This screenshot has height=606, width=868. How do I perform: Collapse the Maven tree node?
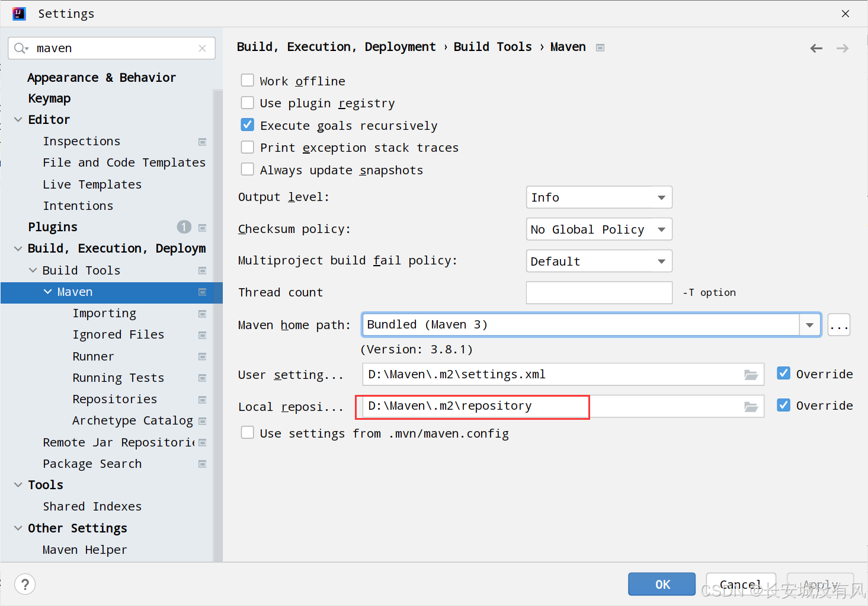click(48, 292)
